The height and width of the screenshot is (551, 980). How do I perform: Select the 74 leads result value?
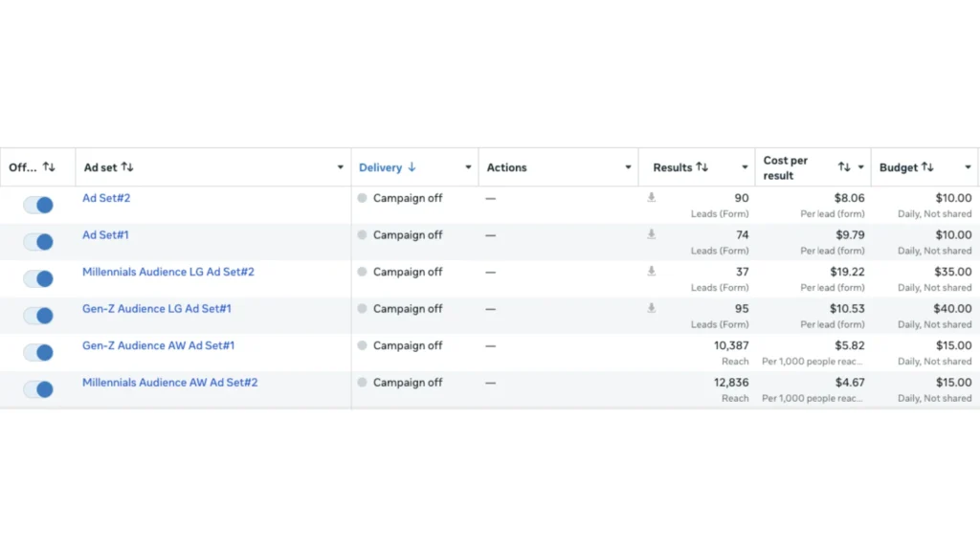(x=743, y=235)
